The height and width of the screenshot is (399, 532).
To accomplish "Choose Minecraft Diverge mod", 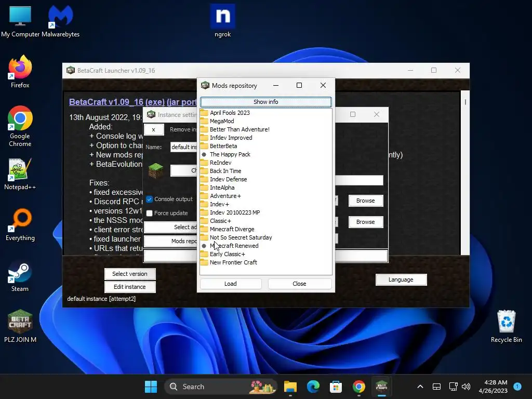I will pos(232,229).
